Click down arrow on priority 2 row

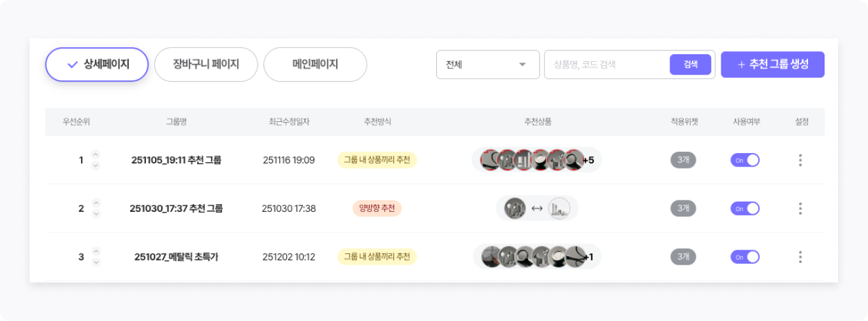click(96, 214)
